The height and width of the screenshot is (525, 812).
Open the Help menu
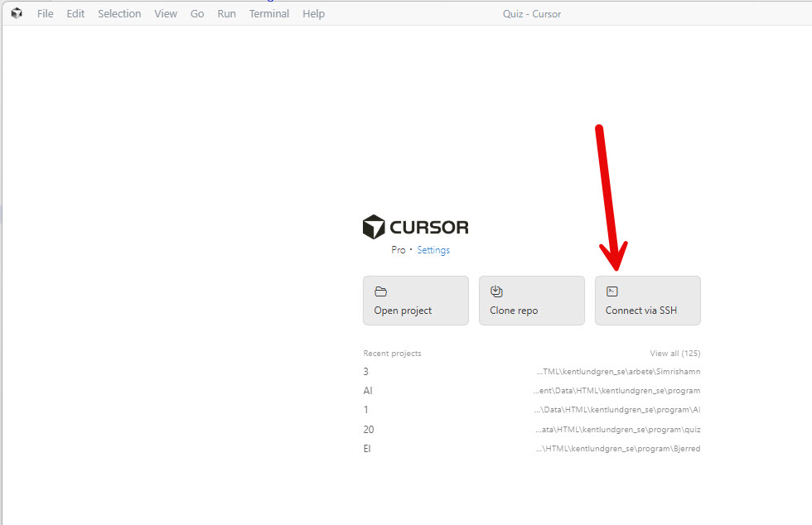(x=313, y=13)
